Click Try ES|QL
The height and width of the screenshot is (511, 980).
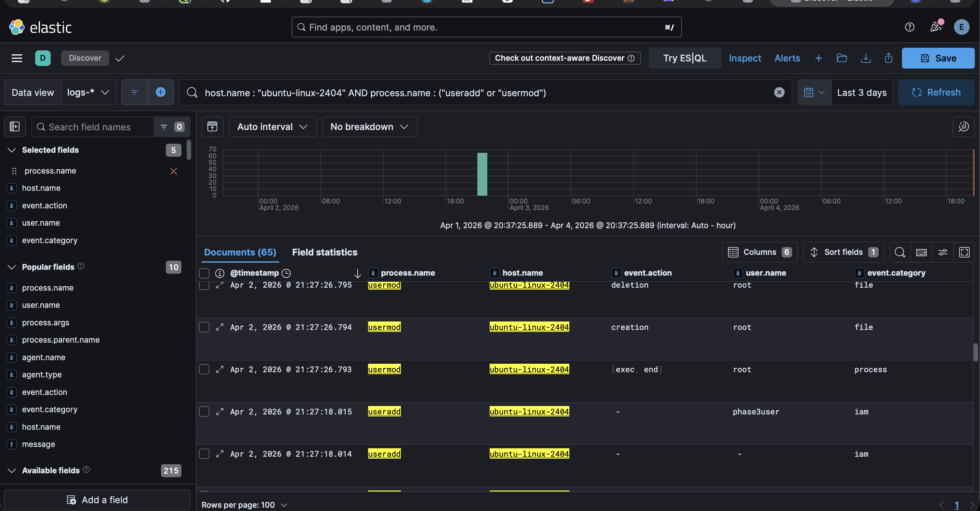pyautogui.click(x=684, y=58)
